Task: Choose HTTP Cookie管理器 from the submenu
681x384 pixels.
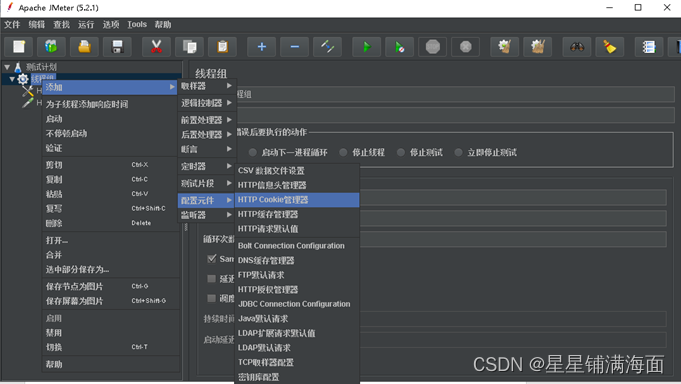Action: (x=297, y=200)
